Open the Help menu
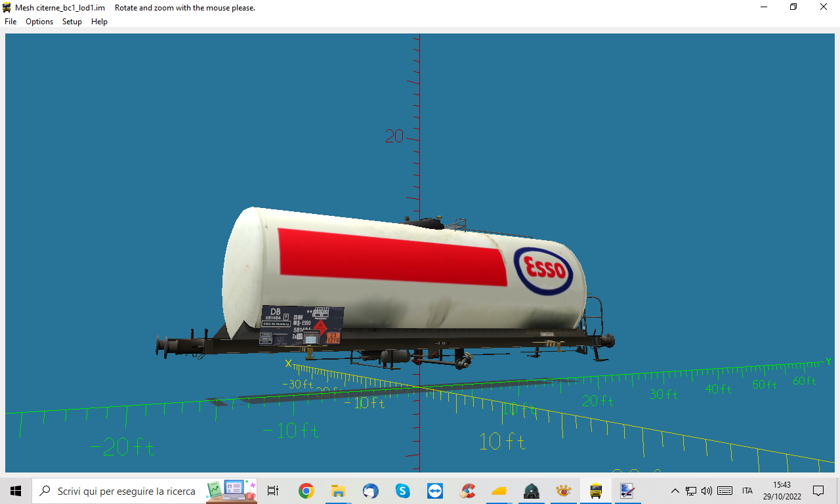Screen dimensions: 840x504 click(x=99, y=22)
